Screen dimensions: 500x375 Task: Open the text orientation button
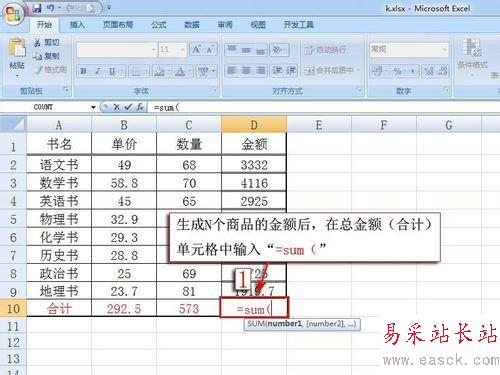coord(278,50)
